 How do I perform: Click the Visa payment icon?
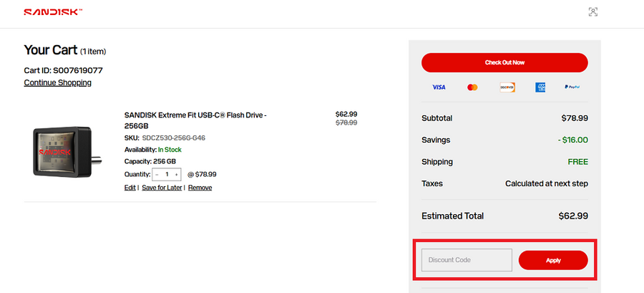click(x=439, y=87)
